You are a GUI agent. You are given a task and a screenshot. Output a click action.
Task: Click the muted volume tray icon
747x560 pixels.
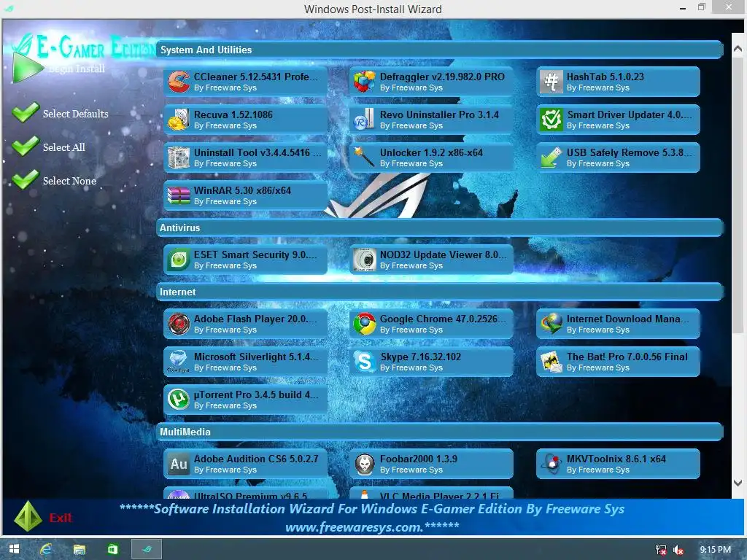click(678, 550)
